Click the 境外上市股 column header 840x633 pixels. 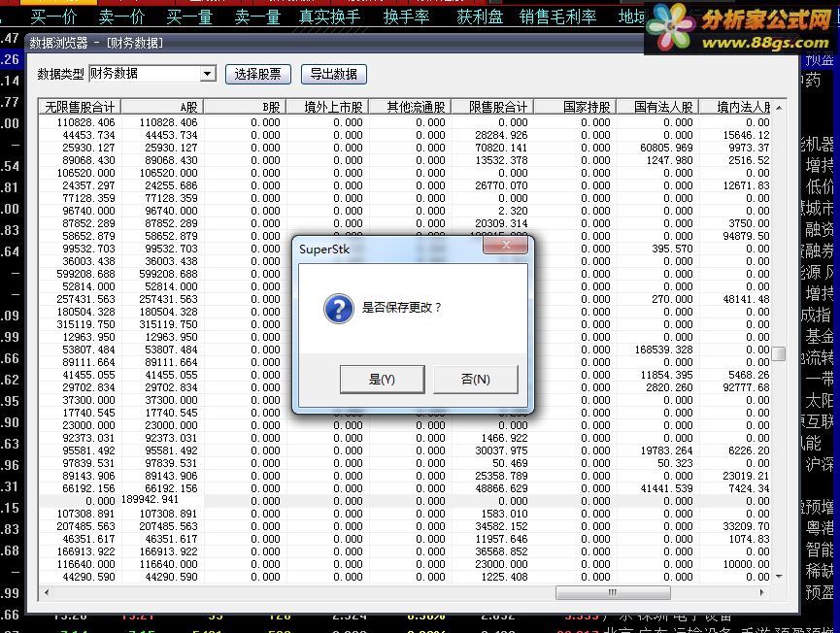pyautogui.click(x=327, y=107)
